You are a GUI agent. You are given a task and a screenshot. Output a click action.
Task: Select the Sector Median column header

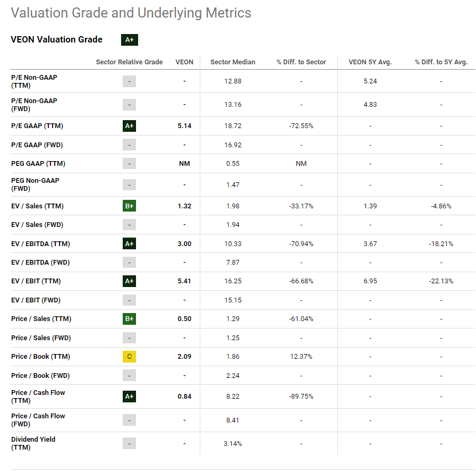click(233, 62)
